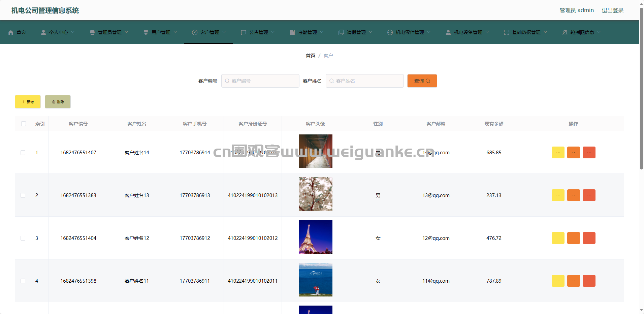Click the person icon beside 个人中心
Screen dimensions: 644x314
43,32
